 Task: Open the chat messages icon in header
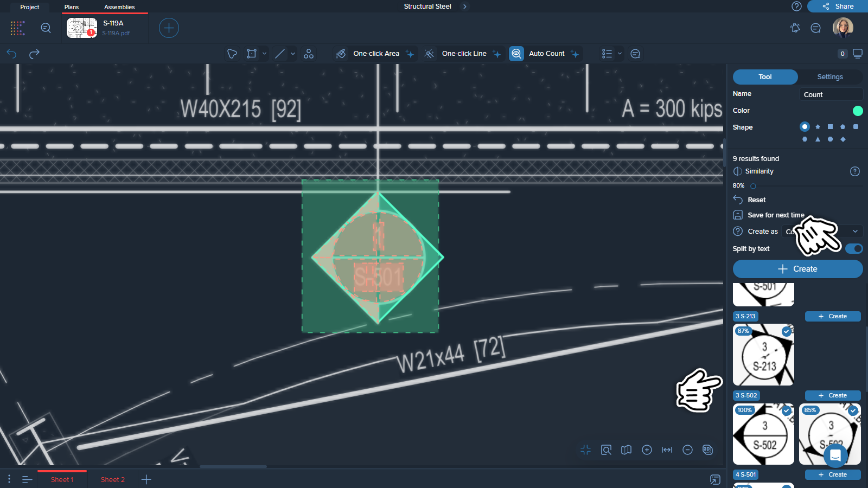pyautogui.click(x=815, y=28)
